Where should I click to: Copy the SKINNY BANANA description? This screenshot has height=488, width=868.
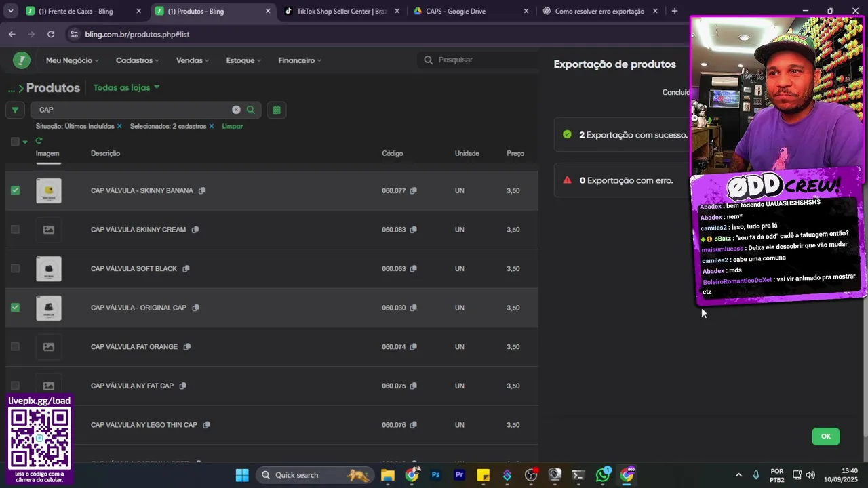click(x=202, y=190)
